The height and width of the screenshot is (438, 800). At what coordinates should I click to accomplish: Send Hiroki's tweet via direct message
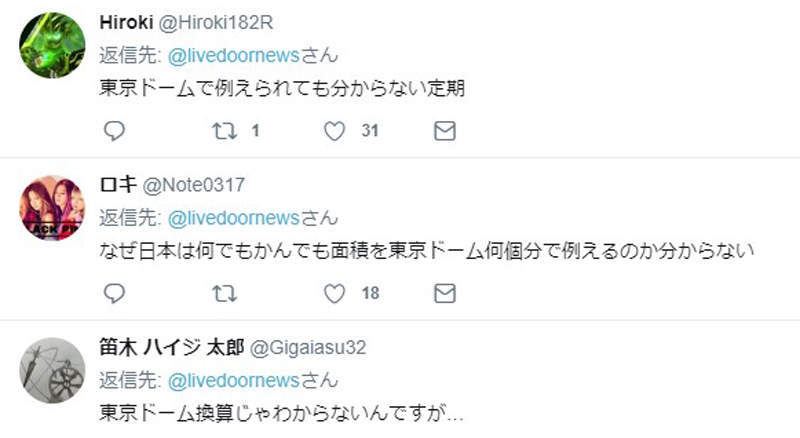pyautogui.click(x=445, y=131)
